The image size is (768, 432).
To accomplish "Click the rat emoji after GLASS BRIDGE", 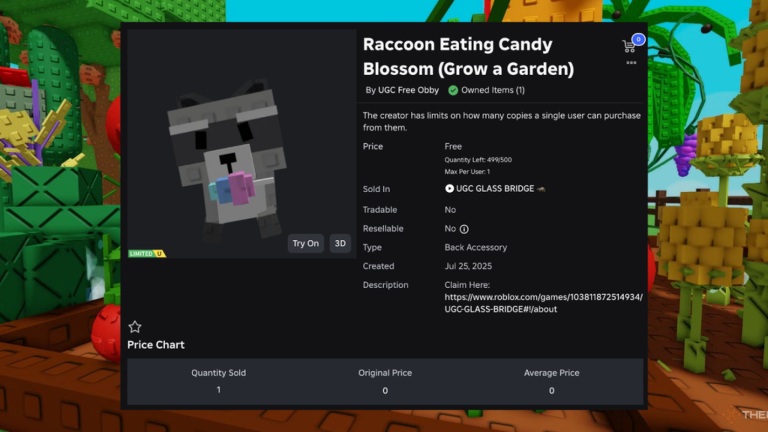I will [x=541, y=189].
